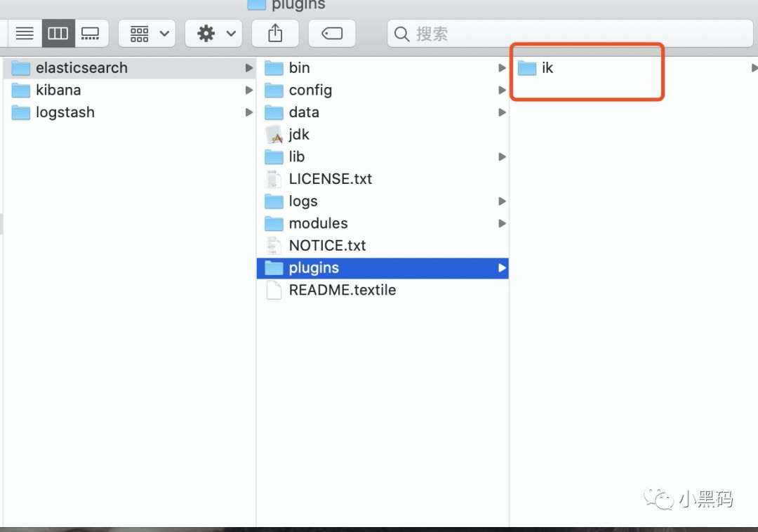Click the NOTICE.txt document icon
Screen dimensions: 758x532
tap(274, 246)
